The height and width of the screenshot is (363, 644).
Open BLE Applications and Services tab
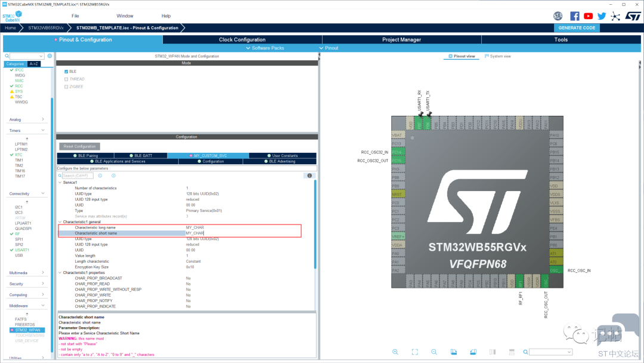click(118, 161)
